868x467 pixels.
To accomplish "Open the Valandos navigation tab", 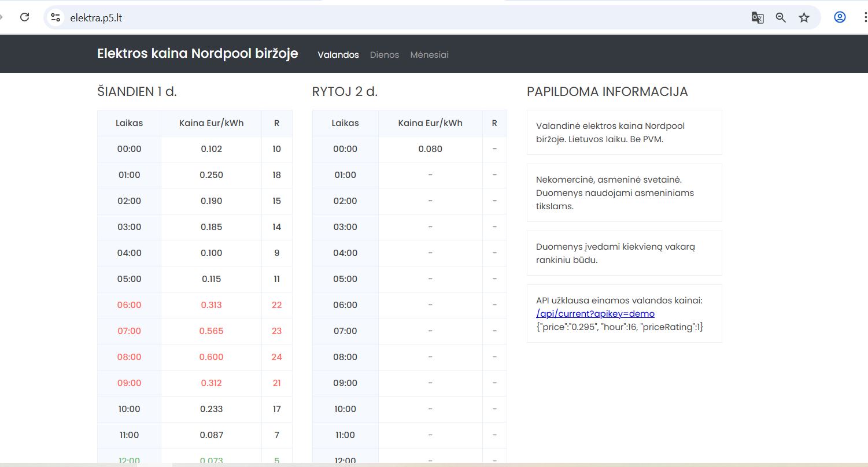I will point(338,55).
